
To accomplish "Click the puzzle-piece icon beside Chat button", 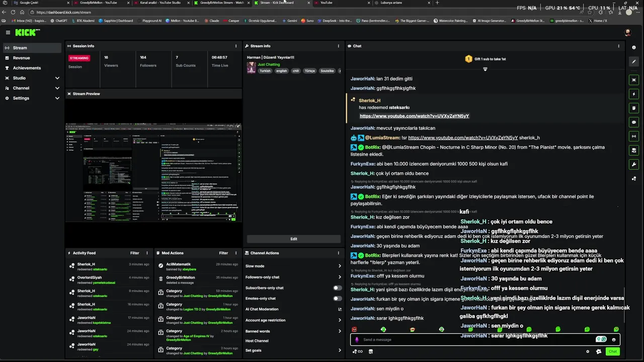I will point(599,351).
